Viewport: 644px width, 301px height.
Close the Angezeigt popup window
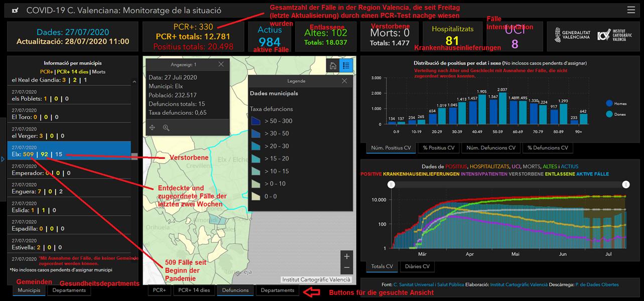(x=221, y=64)
